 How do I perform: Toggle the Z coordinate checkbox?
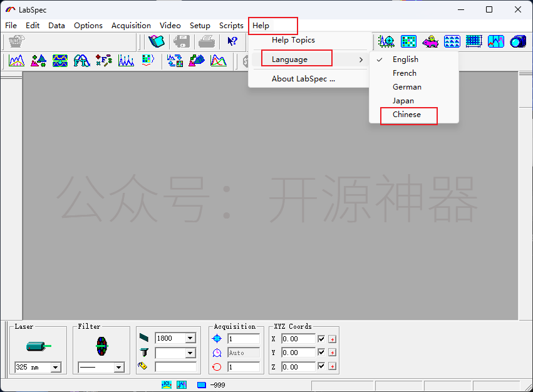[321, 366]
